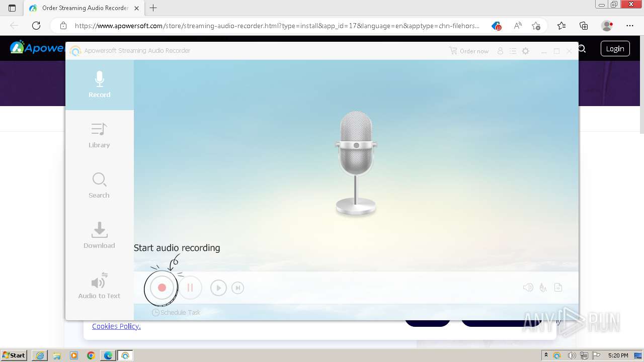Open the list menu icon in the recorder title bar

coord(513,51)
